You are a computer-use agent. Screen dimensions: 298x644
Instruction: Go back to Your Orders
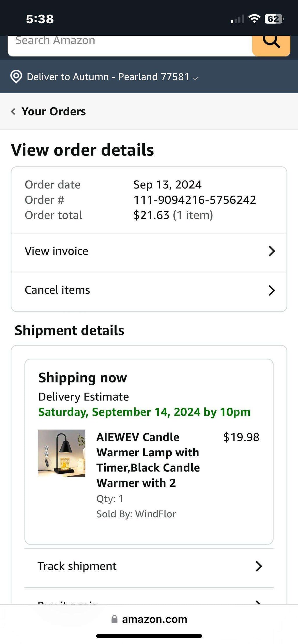pos(54,111)
